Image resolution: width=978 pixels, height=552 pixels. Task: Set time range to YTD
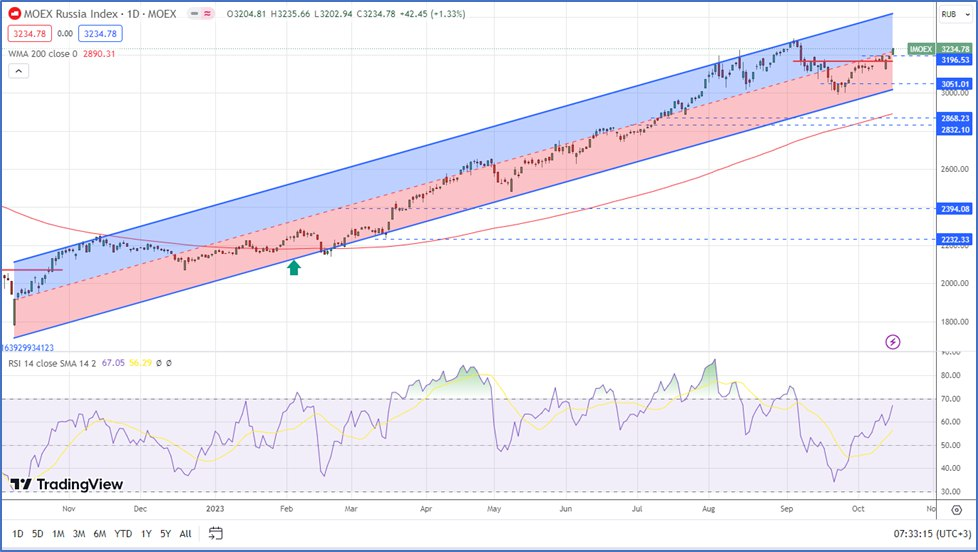coord(123,534)
